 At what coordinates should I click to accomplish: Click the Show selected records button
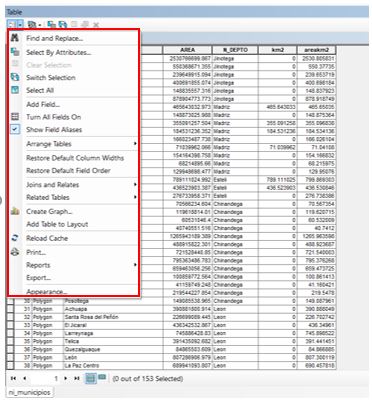pyautogui.click(x=102, y=378)
